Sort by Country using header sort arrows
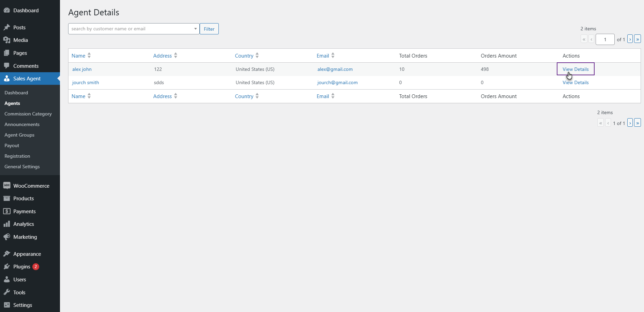This screenshot has width=644, height=312. click(x=257, y=56)
